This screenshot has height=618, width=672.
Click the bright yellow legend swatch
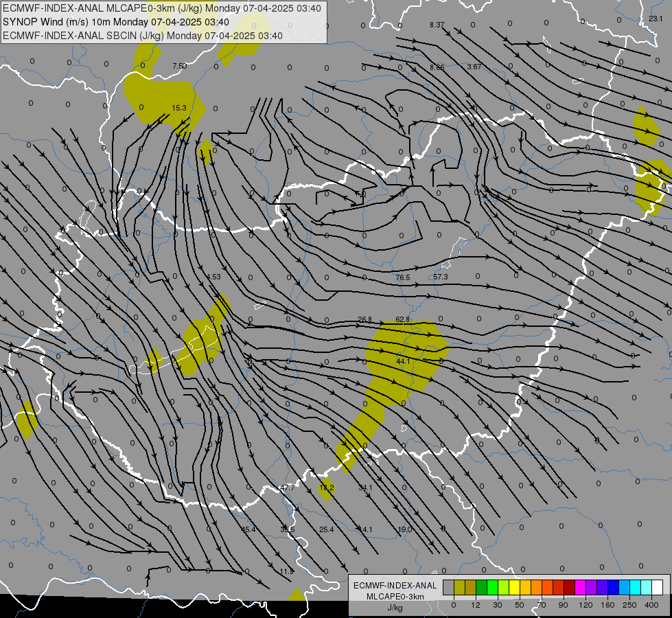click(515, 587)
